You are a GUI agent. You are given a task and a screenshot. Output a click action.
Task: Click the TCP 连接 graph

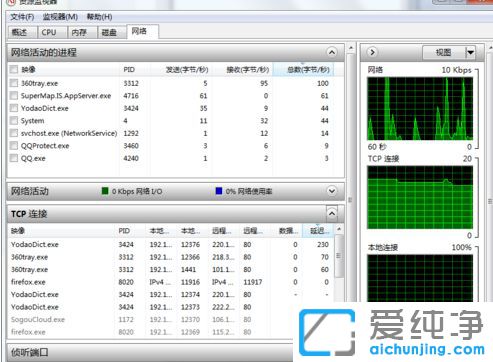(420, 197)
